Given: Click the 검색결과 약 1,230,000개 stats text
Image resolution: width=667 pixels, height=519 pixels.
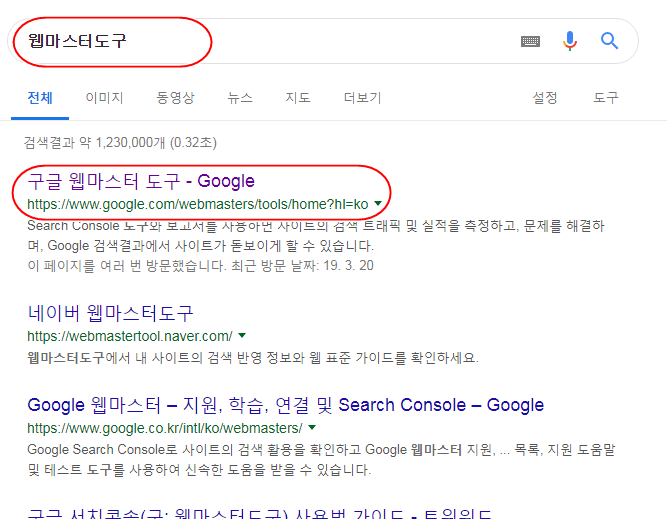Looking at the screenshot, I should (120, 143).
